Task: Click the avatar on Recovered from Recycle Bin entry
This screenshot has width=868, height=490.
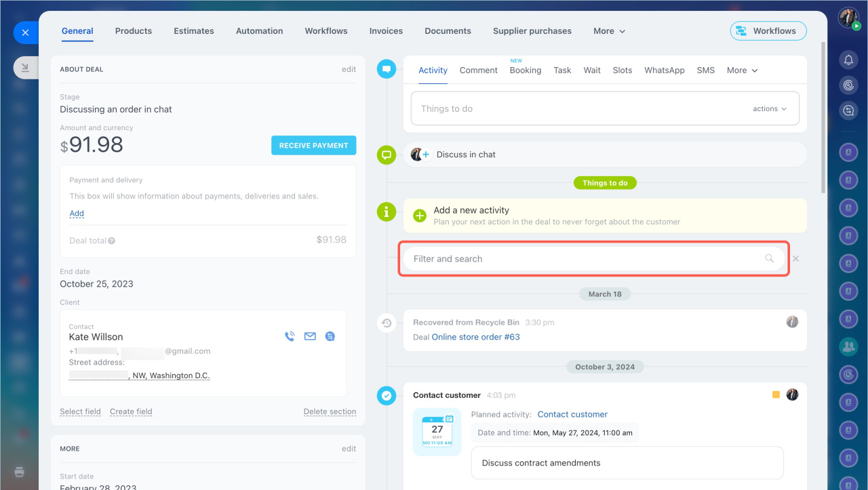Action: (x=792, y=322)
